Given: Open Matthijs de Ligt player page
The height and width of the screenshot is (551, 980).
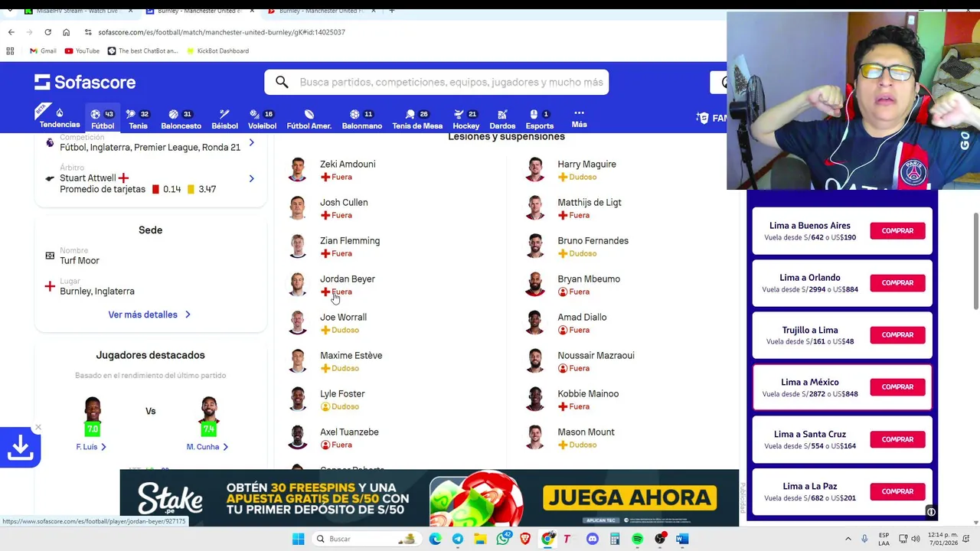Looking at the screenshot, I should click(x=589, y=202).
